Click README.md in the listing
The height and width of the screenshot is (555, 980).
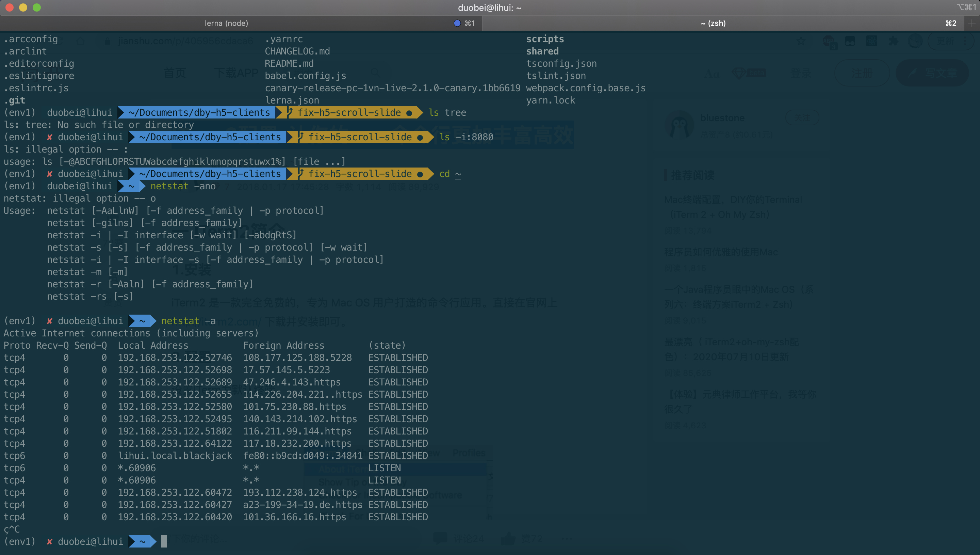point(289,63)
